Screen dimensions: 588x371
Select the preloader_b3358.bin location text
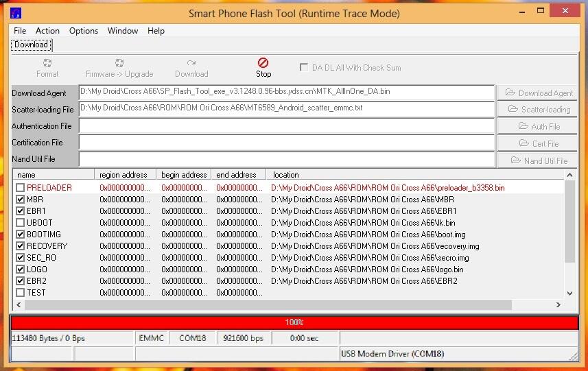click(x=388, y=187)
